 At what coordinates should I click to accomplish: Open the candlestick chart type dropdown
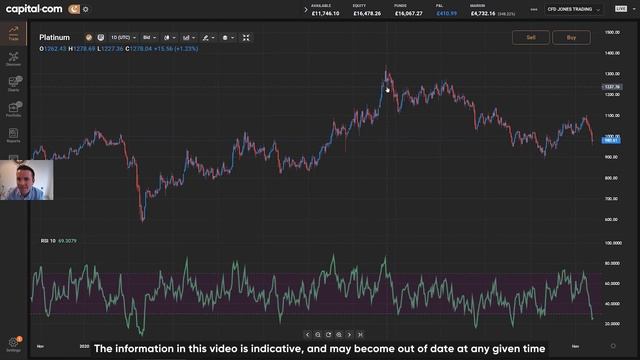[x=169, y=38]
